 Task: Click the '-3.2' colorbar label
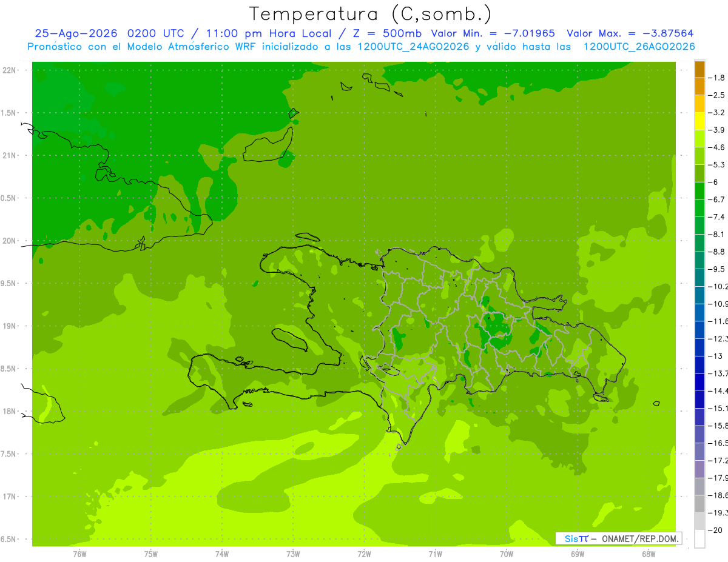click(716, 113)
